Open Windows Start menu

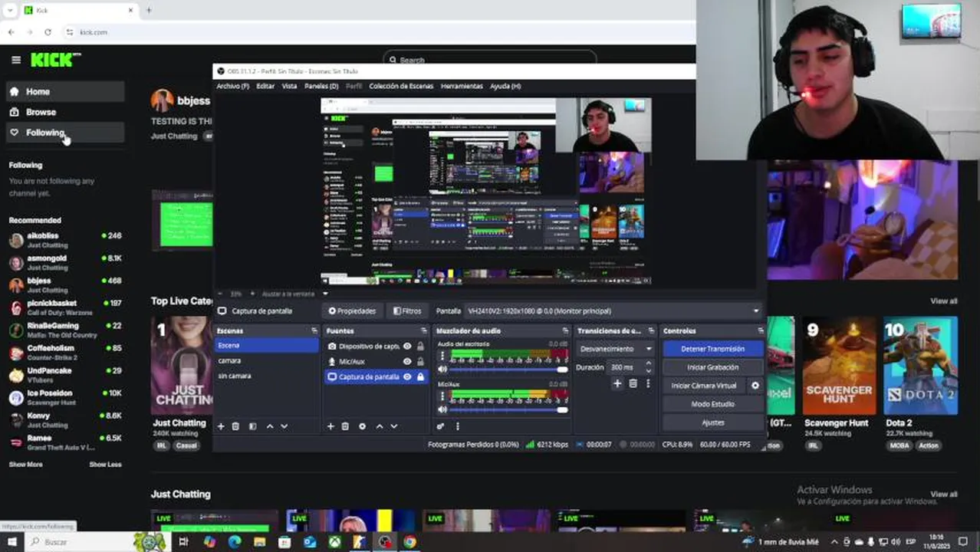click(12, 542)
